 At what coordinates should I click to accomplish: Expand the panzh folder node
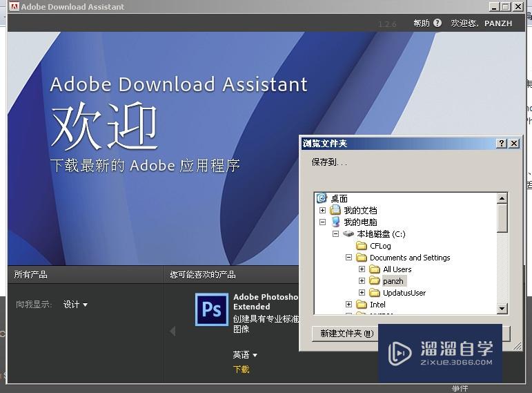362,281
